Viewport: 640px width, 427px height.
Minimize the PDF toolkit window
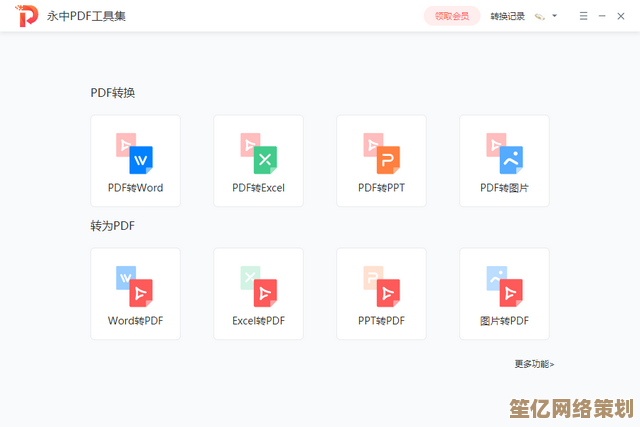click(602, 16)
